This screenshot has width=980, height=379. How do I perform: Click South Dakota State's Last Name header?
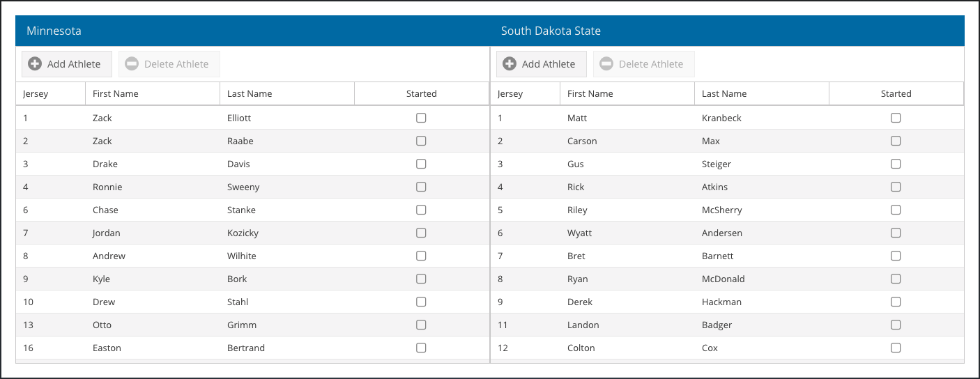pos(762,93)
